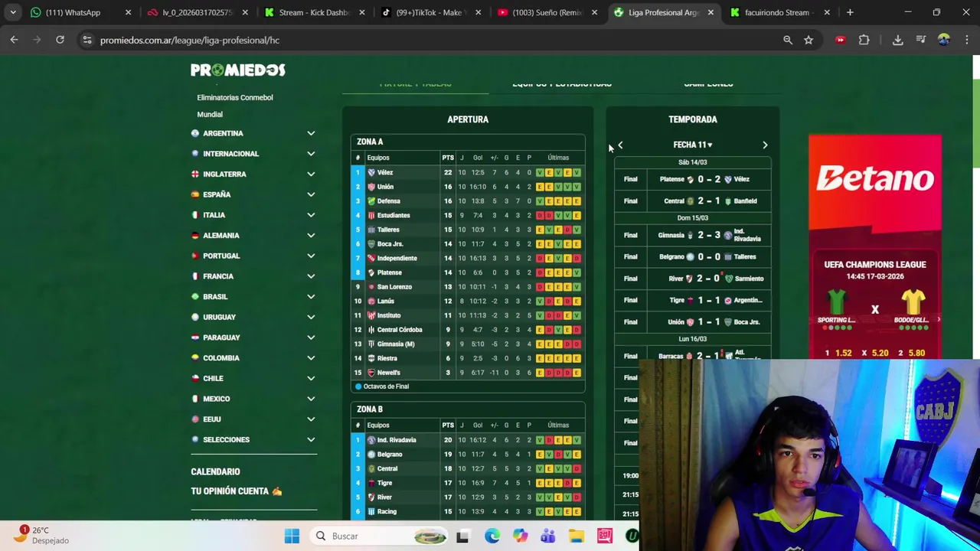
Task: Open the Betano Champions League ad
Action: (875, 248)
